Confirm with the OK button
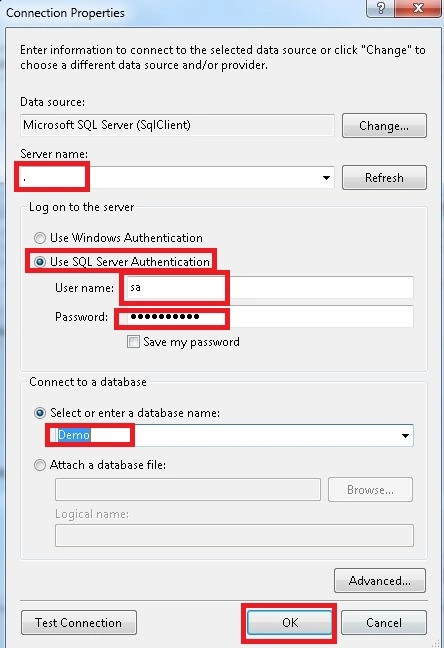Screen dimensions: 444x648 tap(289, 622)
